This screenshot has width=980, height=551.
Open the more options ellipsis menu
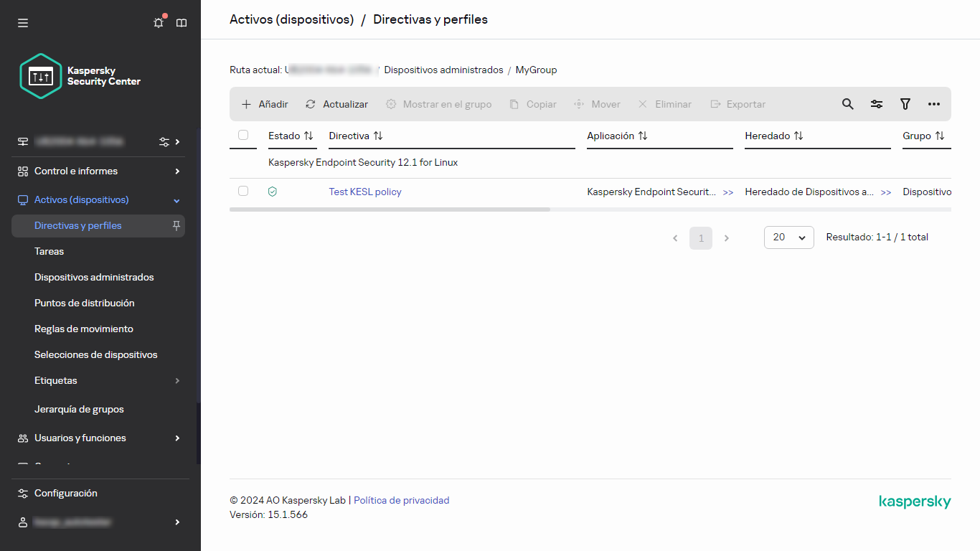(x=933, y=104)
